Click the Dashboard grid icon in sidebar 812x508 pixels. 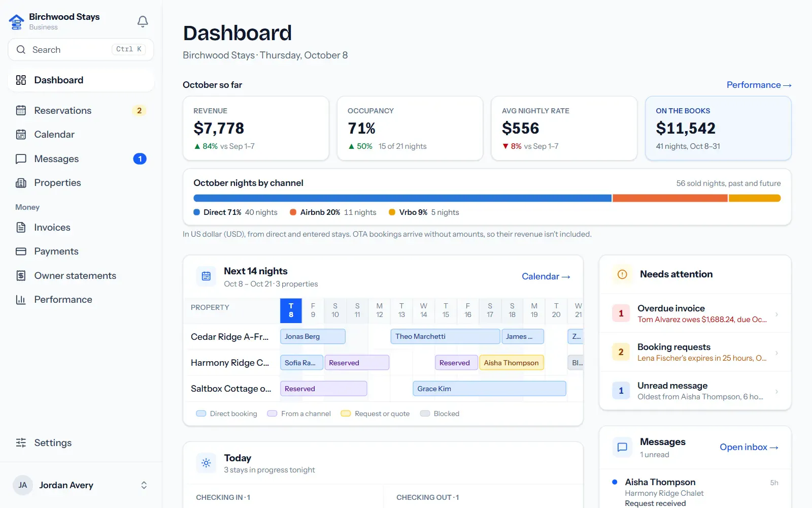pyautogui.click(x=21, y=80)
